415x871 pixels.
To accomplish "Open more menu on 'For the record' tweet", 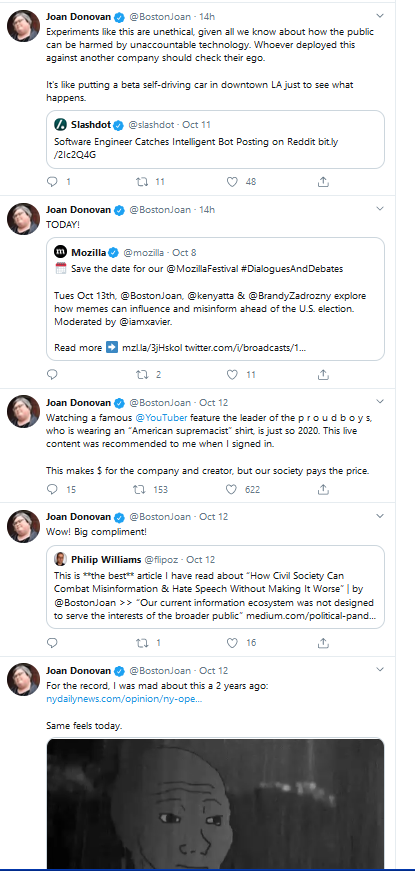I will 380,669.
